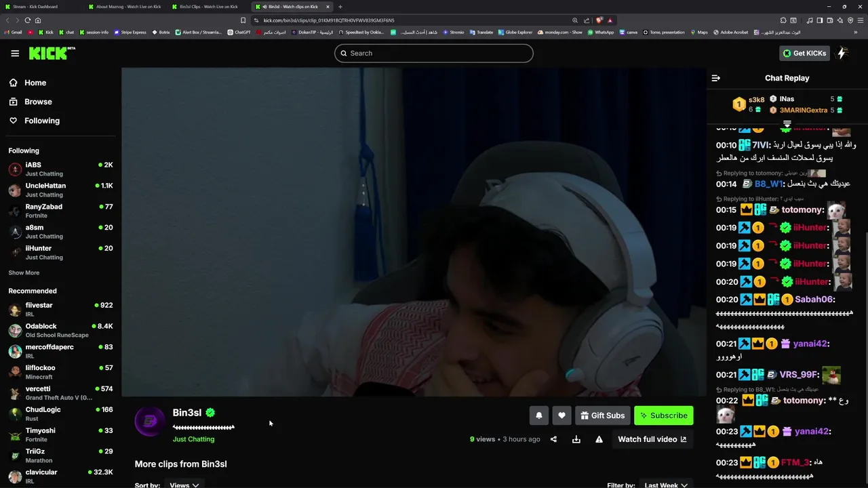Open Filter by Last Week dropdown
The width and height of the screenshot is (868, 488).
click(666, 485)
